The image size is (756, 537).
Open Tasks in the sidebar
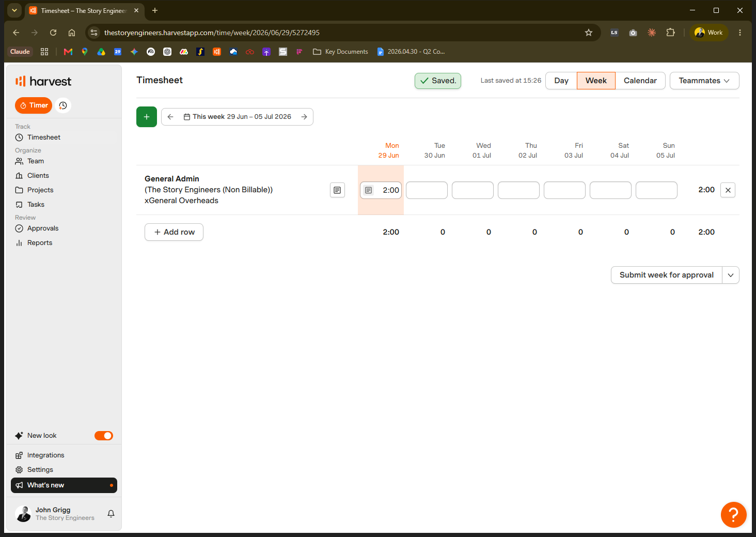[x=36, y=205]
